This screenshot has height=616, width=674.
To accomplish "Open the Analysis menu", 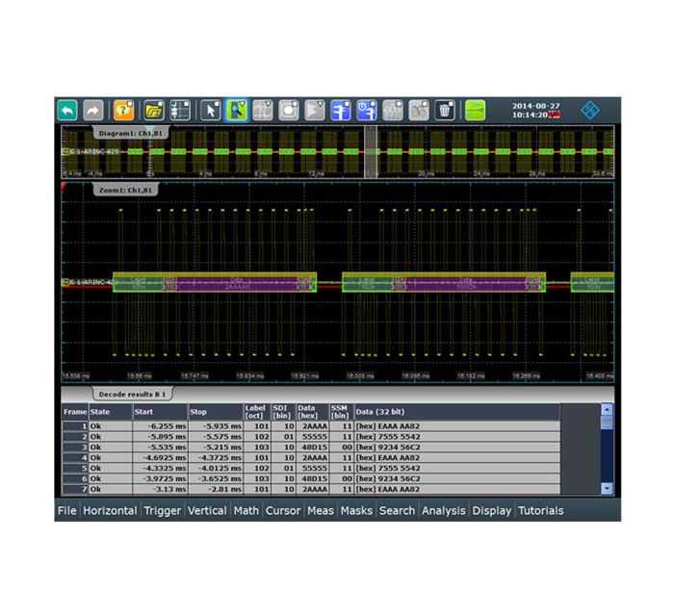I will tap(444, 511).
